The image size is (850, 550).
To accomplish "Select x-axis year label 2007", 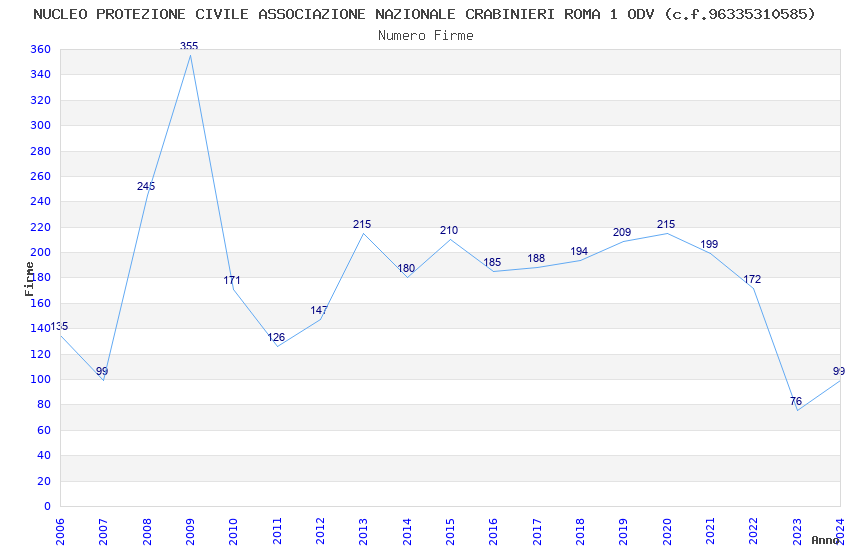I will (x=103, y=531).
